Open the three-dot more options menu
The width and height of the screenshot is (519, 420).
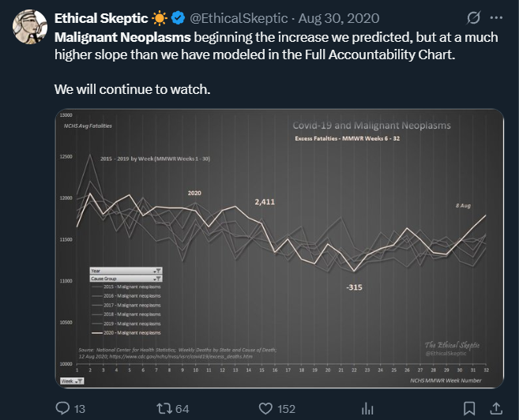[x=496, y=17]
